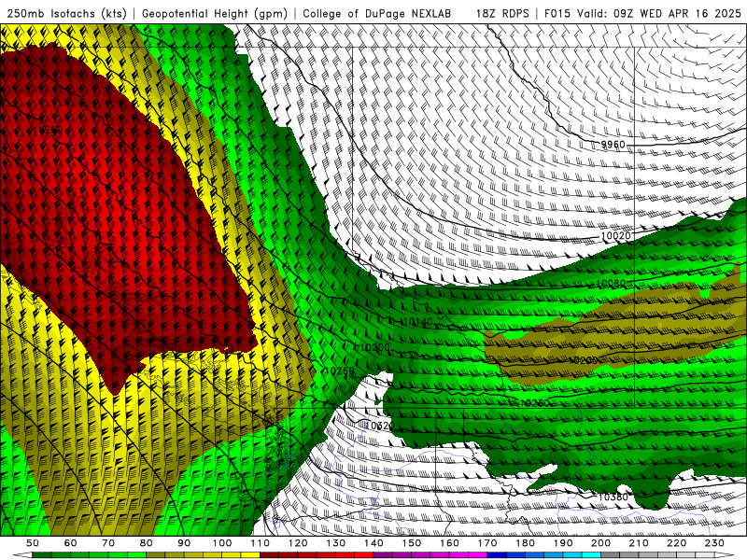
Task: Click the 230 legend label
Action: (x=714, y=543)
